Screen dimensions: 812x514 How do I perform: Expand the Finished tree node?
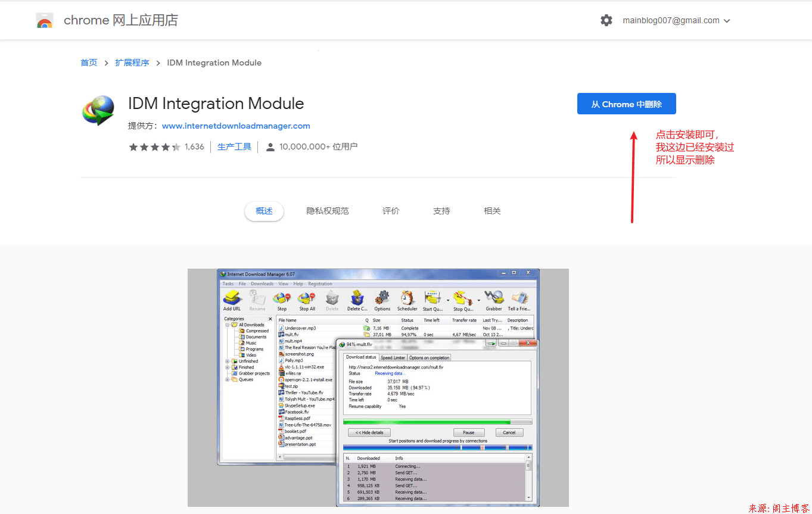(227, 367)
